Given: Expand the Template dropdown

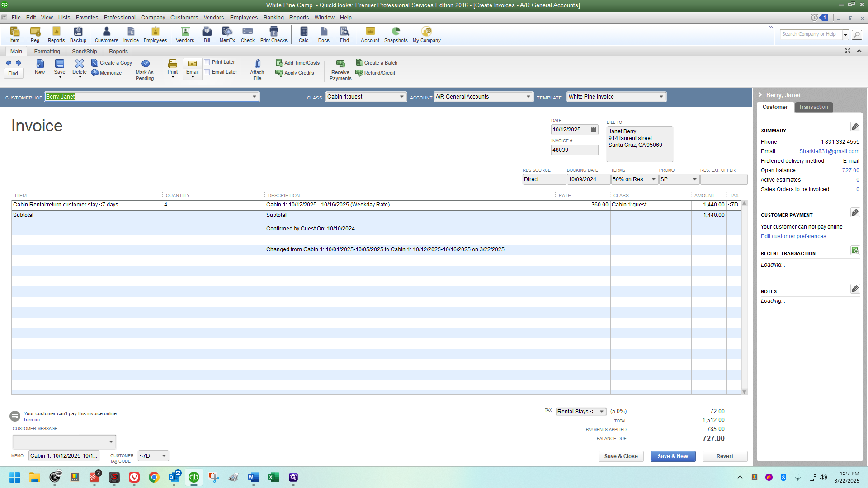Looking at the screenshot, I should [x=661, y=97].
